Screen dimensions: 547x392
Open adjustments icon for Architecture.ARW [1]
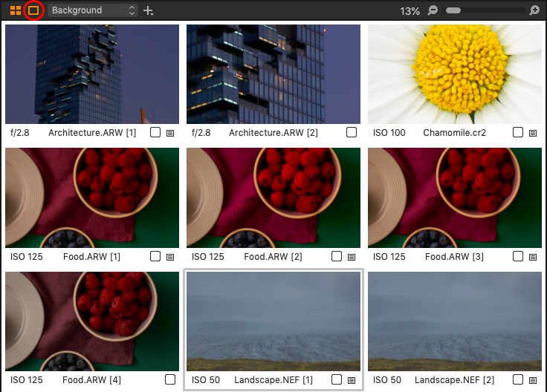tap(170, 133)
